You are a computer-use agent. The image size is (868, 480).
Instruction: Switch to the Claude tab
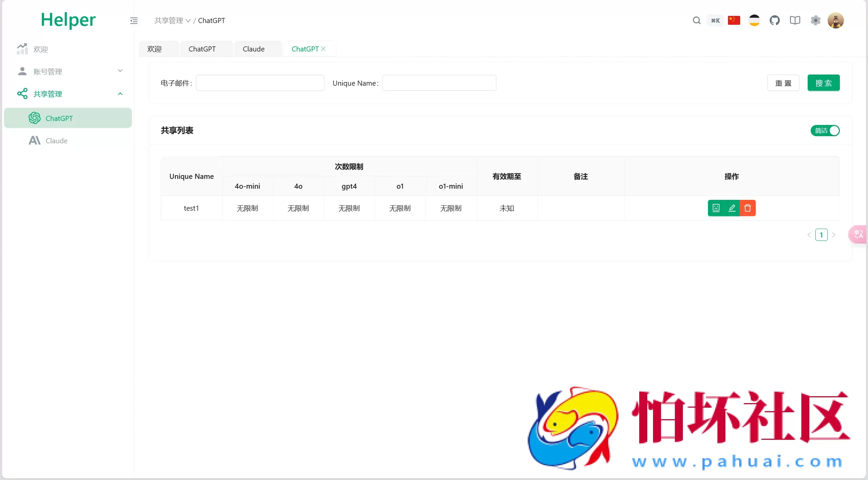pyautogui.click(x=254, y=49)
